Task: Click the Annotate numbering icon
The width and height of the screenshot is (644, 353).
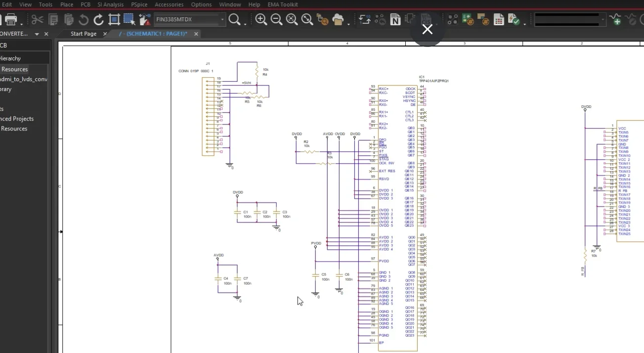Action: (365, 20)
